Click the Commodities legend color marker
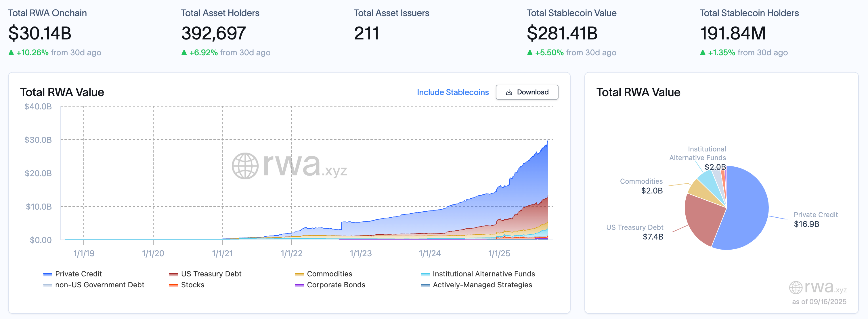This screenshot has width=868, height=319. (299, 274)
